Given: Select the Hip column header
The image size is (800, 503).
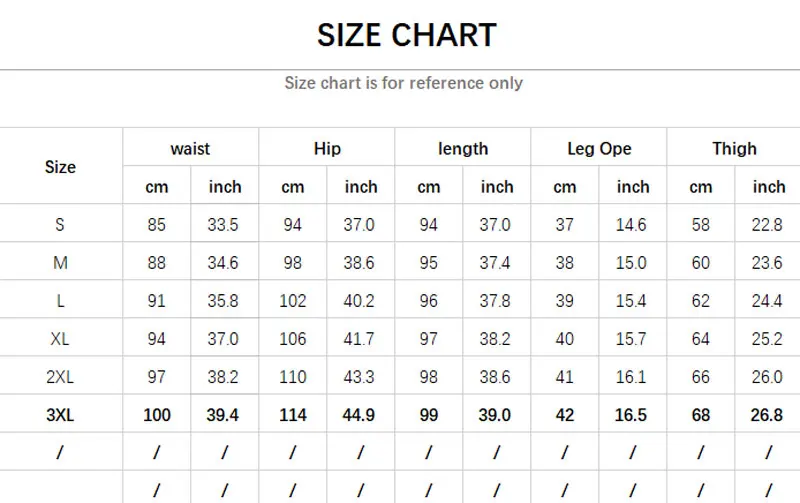Looking at the screenshot, I should 327,149.
